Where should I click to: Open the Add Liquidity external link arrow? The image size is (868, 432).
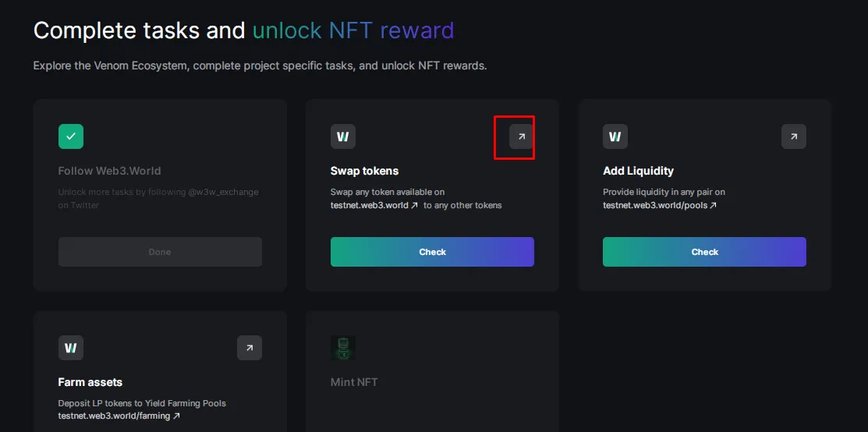pyautogui.click(x=794, y=136)
